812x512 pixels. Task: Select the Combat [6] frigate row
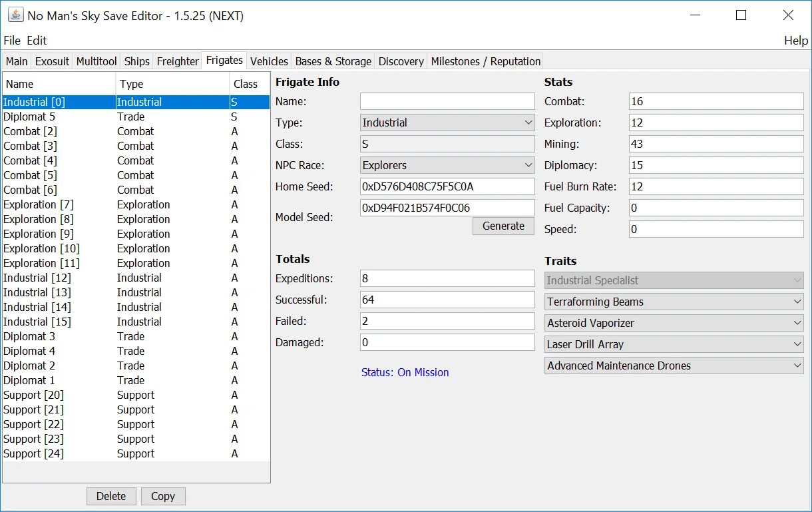pyautogui.click(x=136, y=190)
